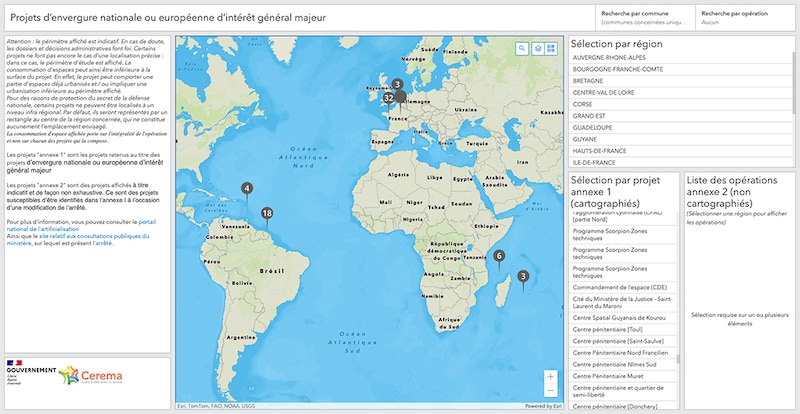
Task: Select Centre Spatial Guyanais de Kourou
Action: 622,318
